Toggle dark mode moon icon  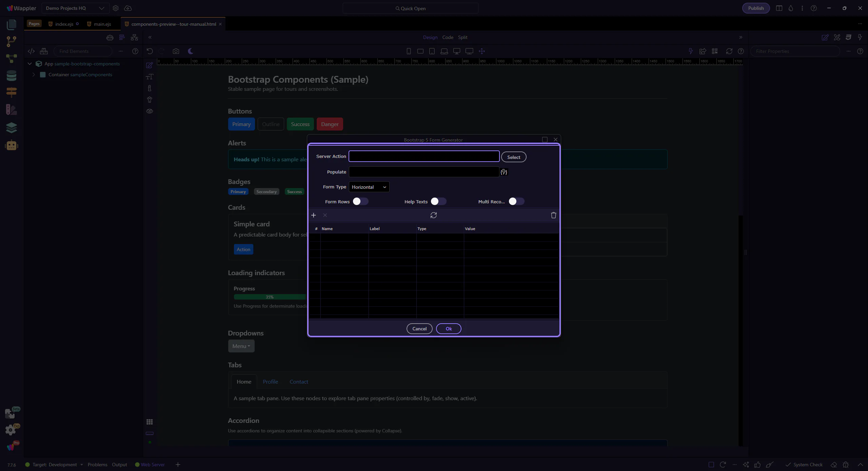click(191, 51)
